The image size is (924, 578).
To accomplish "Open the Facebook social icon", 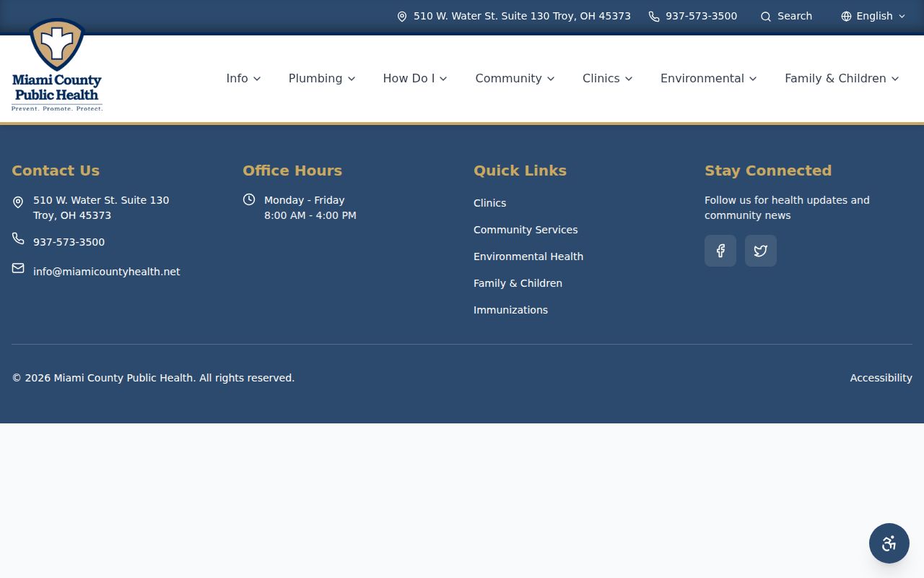I will pyautogui.click(x=720, y=251).
